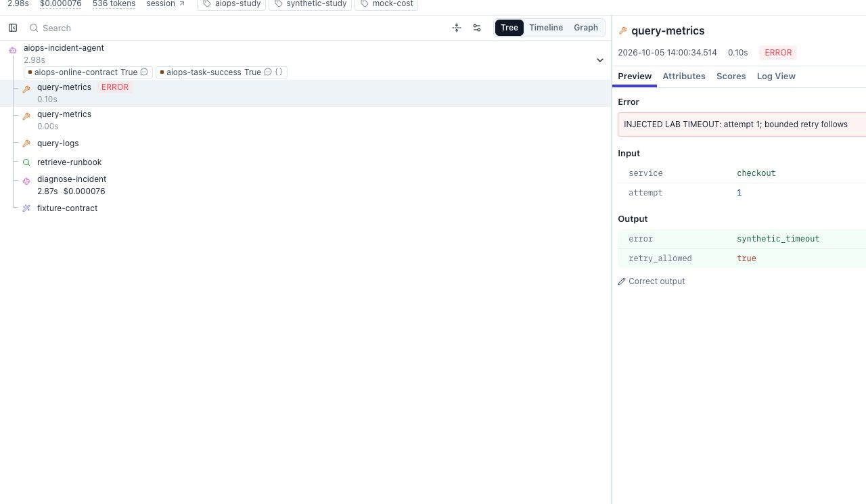Click the INJECTED LAB TIMEOUT error message
The image size is (866, 504).
click(x=742, y=124)
